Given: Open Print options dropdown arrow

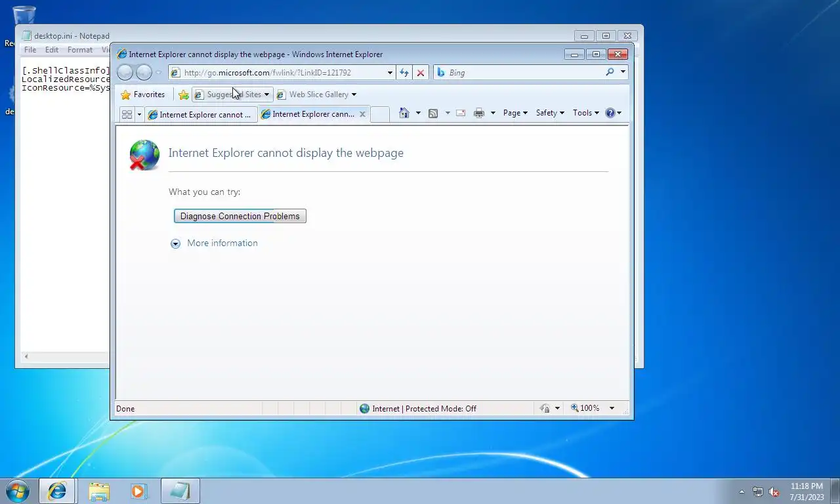Looking at the screenshot, I should click(493, 113).
